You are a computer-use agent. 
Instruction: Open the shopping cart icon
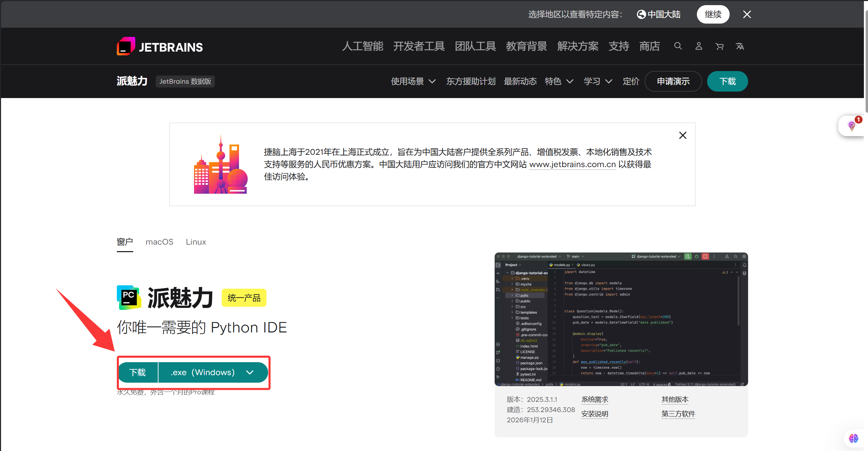click(719, 46)
